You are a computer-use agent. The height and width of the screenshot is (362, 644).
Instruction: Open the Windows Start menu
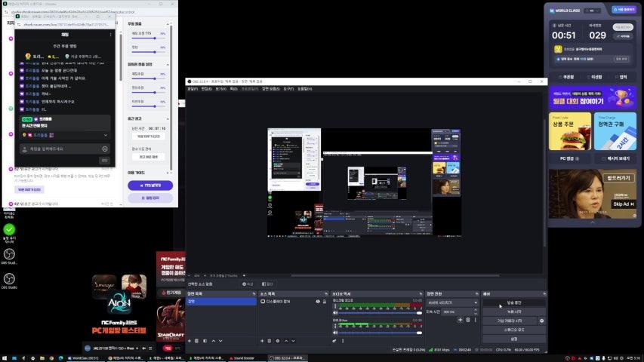coord(6,357)
